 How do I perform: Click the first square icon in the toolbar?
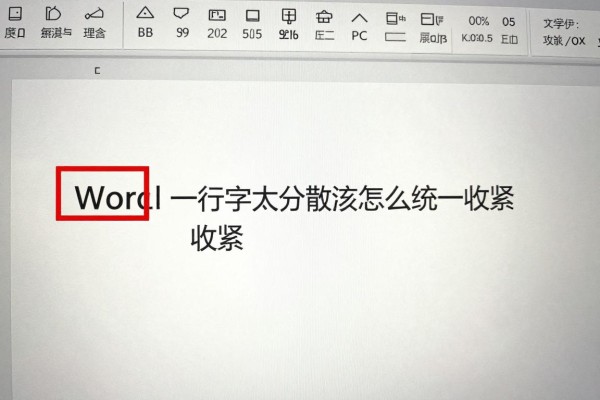pos(15,14)
